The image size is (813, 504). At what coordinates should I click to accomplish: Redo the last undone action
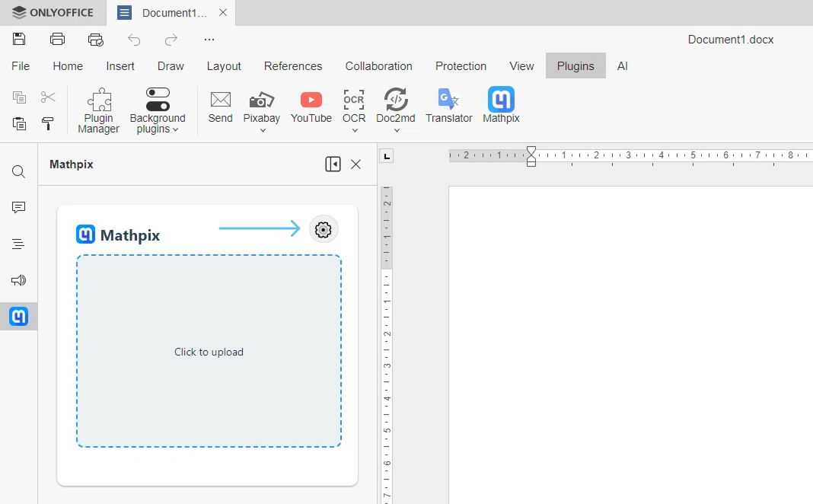coord(171,40)
